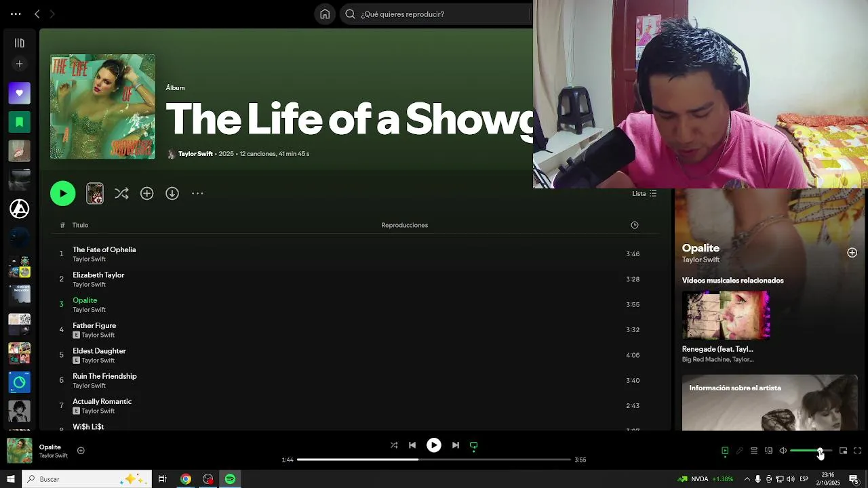Open Taylor Swift link under Ruin The Friendship

coord(89,386)
